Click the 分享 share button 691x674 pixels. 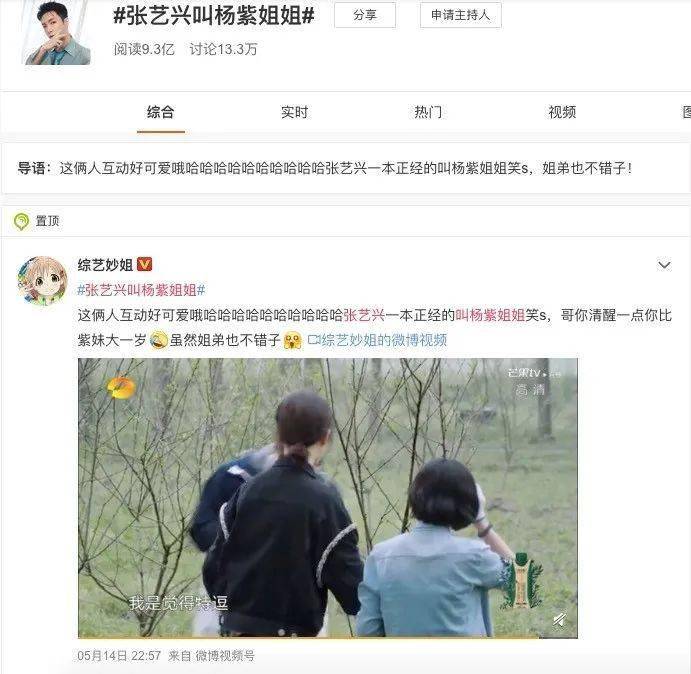(365, 15)
